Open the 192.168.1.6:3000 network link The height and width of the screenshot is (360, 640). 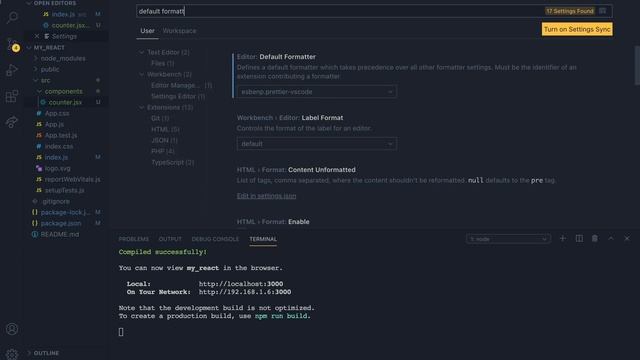pyautogui.click(x=245, y=292)
